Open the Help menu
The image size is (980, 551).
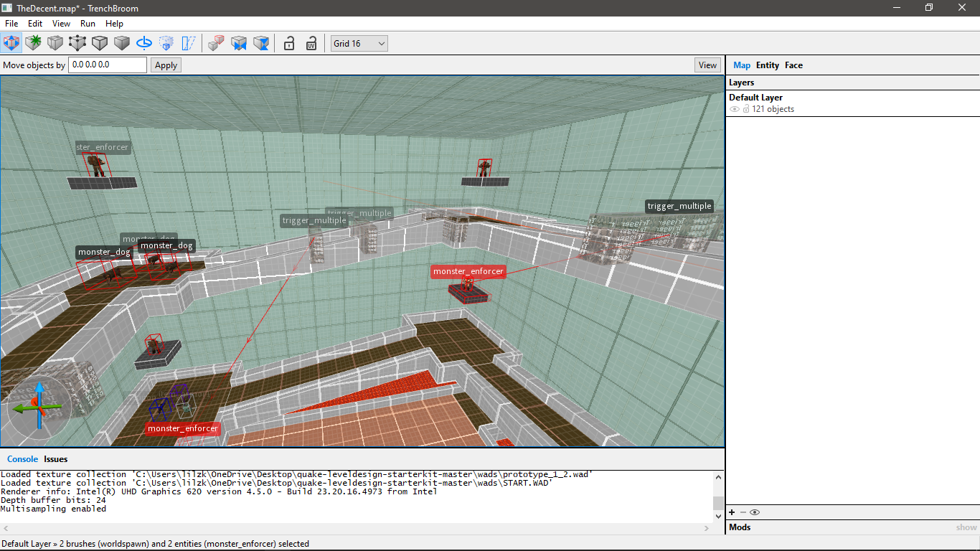[x=115, y=24]
